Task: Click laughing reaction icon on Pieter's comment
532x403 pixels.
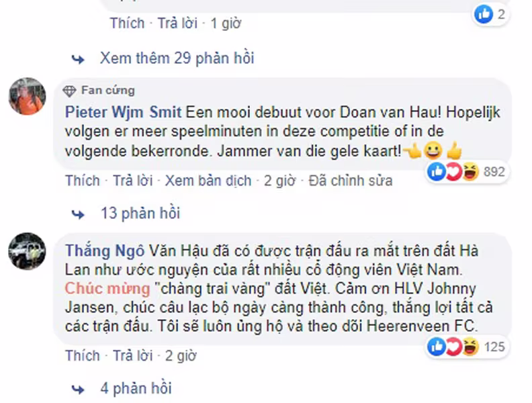Action: click(x=470, y=172)
